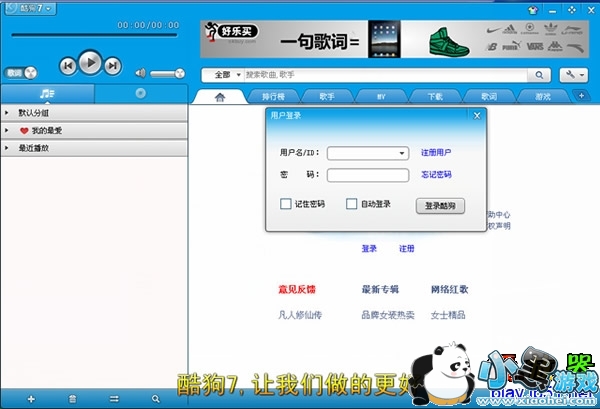Open the 游戏 tab
Image resolution: width=600 pixels, height=409 pixels.
[543, 97]
